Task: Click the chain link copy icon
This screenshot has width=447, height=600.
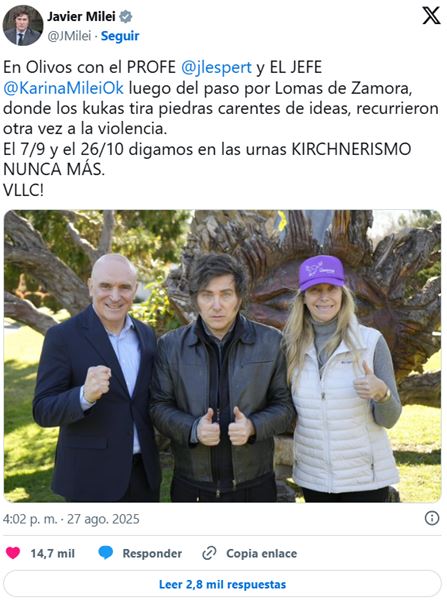Action: click(x=209, y=553)
